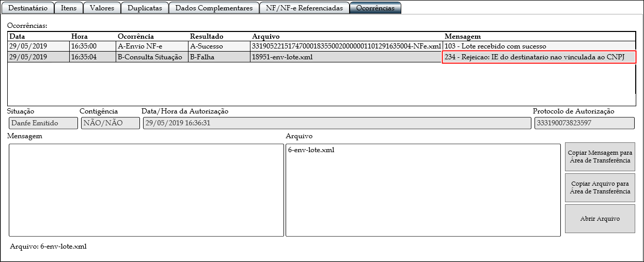Click Copiar Mensagem para Área de Transferência

[600, 157]
